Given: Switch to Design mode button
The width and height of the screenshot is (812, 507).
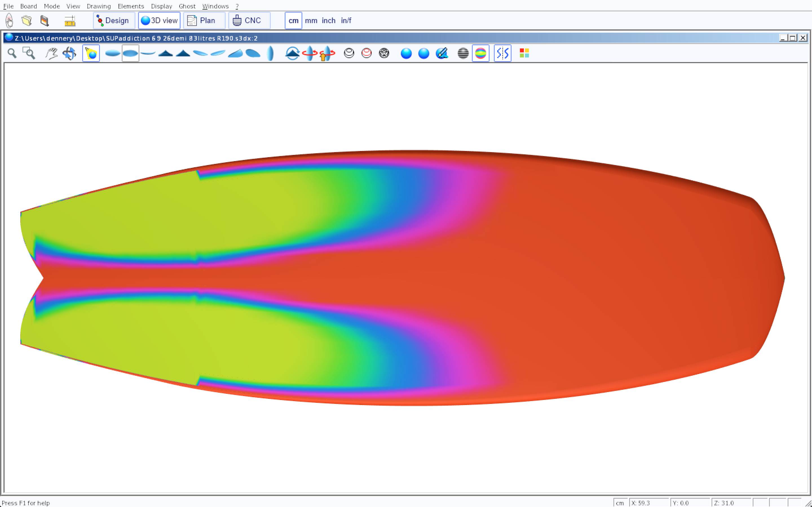Looking at the screenshot, I should coord(114,21).
